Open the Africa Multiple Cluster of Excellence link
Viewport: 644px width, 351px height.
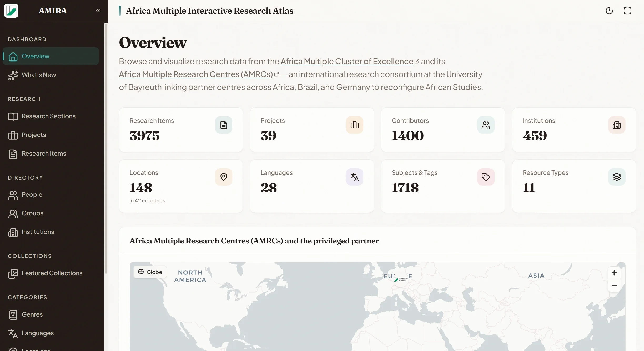[347, 61]
